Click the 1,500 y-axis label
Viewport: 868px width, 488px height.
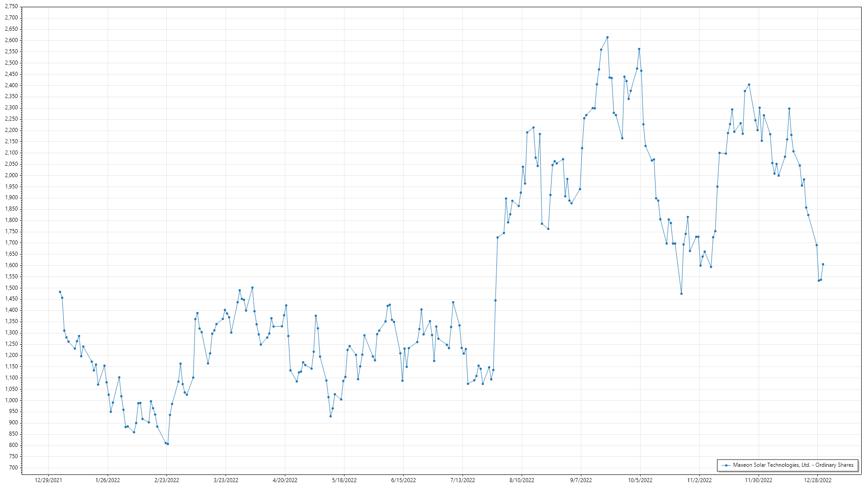point(11,288)
